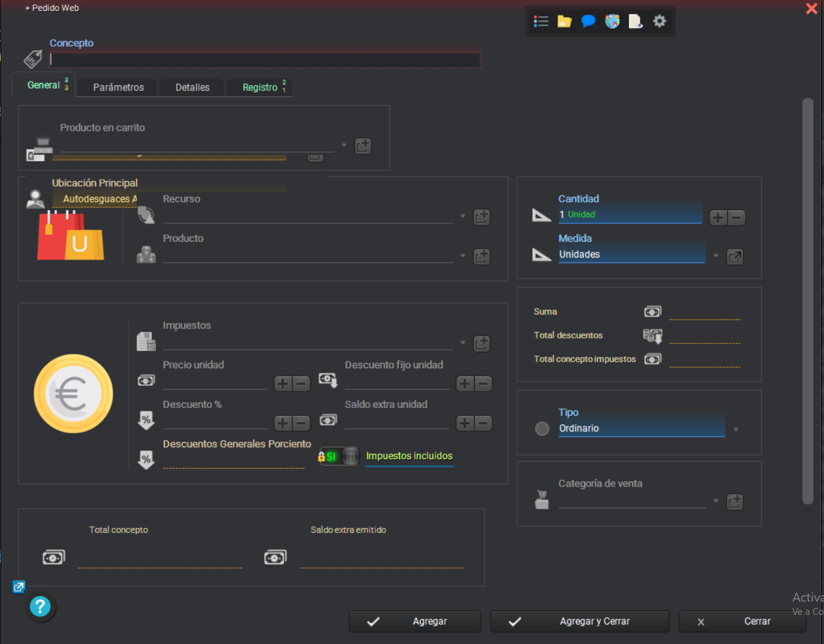This screenshot has height=644, width=824.
Task: Expand the Recurso dropdown
Action: point(463,216)
